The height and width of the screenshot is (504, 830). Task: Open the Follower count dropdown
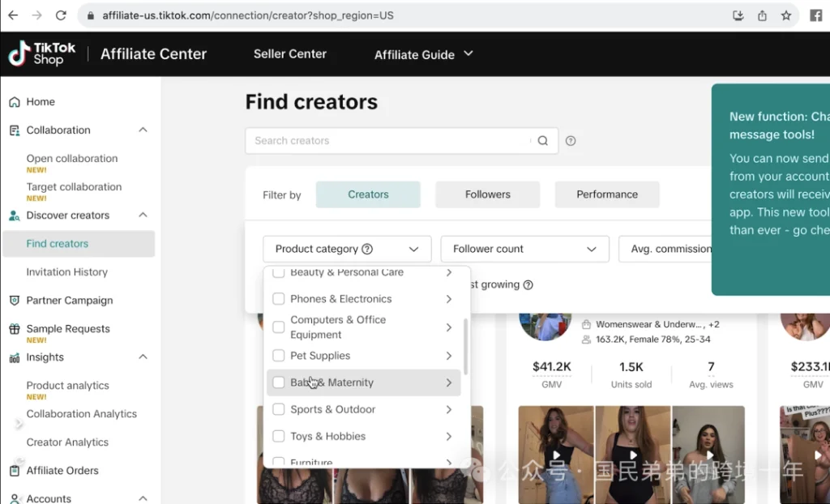pyautogui.click(x=524, y=250)
